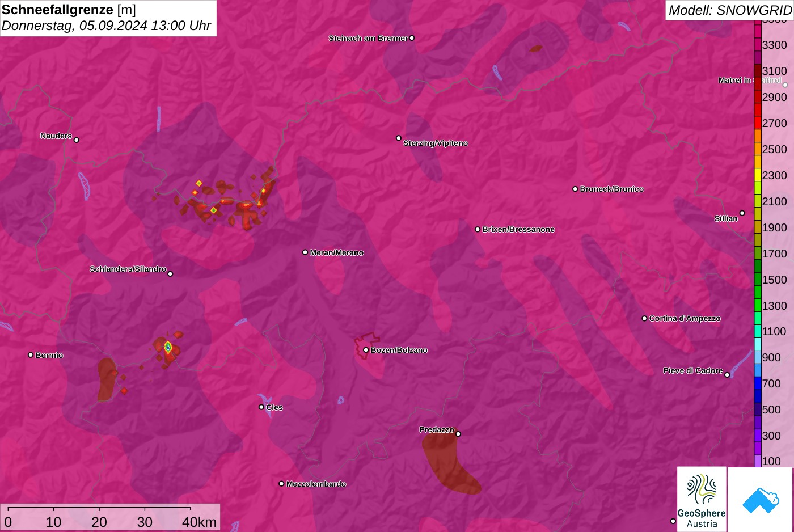The height and width of the screenshot is (532, 794).
Task: Click the 2700 legend value
Action: [775, 123]
